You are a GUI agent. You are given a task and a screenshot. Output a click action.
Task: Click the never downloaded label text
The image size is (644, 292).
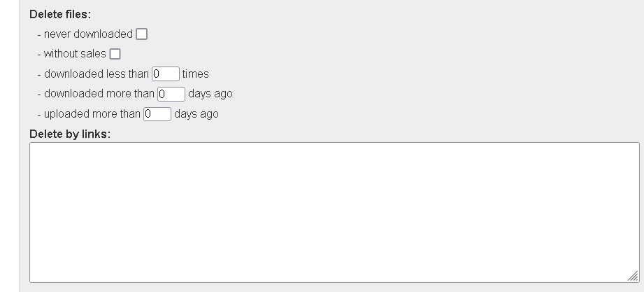point(88,34)
